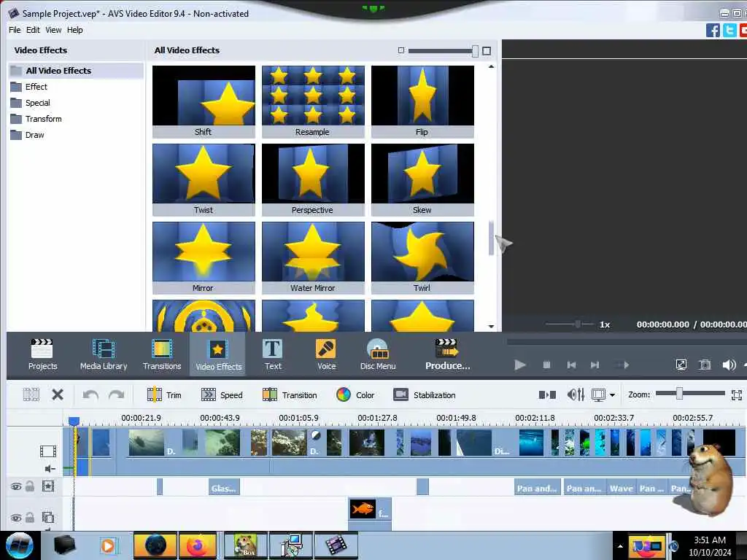Open the Stabilization tool
This screenshot has height=560, width=747.
424,394
